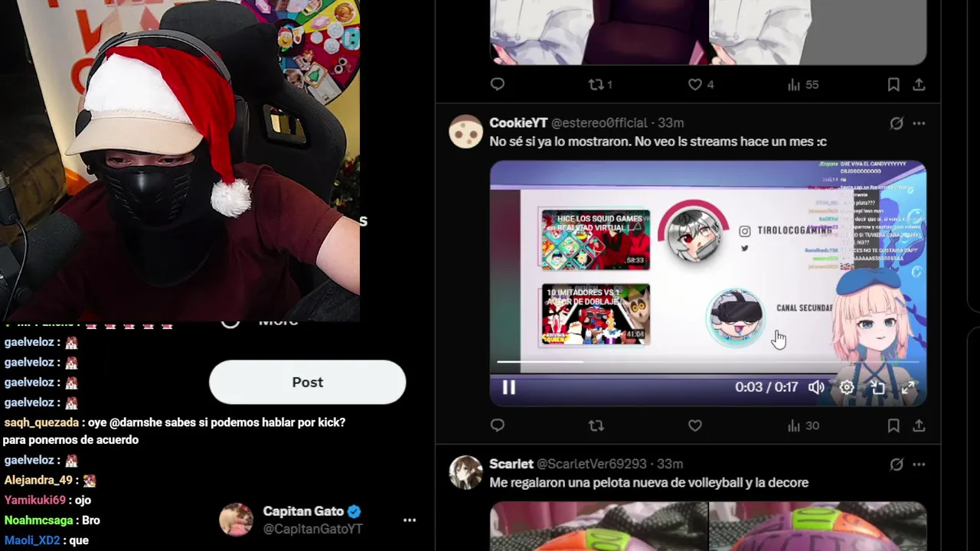The width and height of the screenshot is (980, 551).
Task: Open more options for CookieYT's post
Action: [x=919, y=123]
